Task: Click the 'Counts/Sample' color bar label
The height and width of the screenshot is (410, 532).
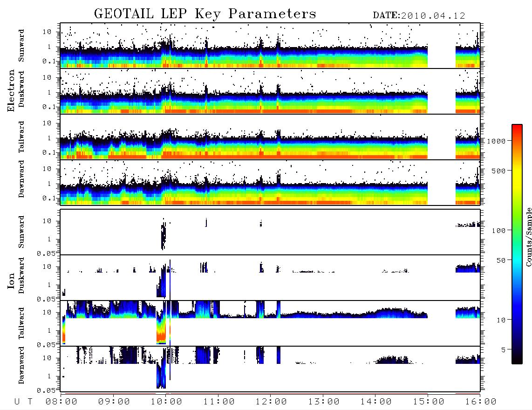Action: (x=528, y=237)
